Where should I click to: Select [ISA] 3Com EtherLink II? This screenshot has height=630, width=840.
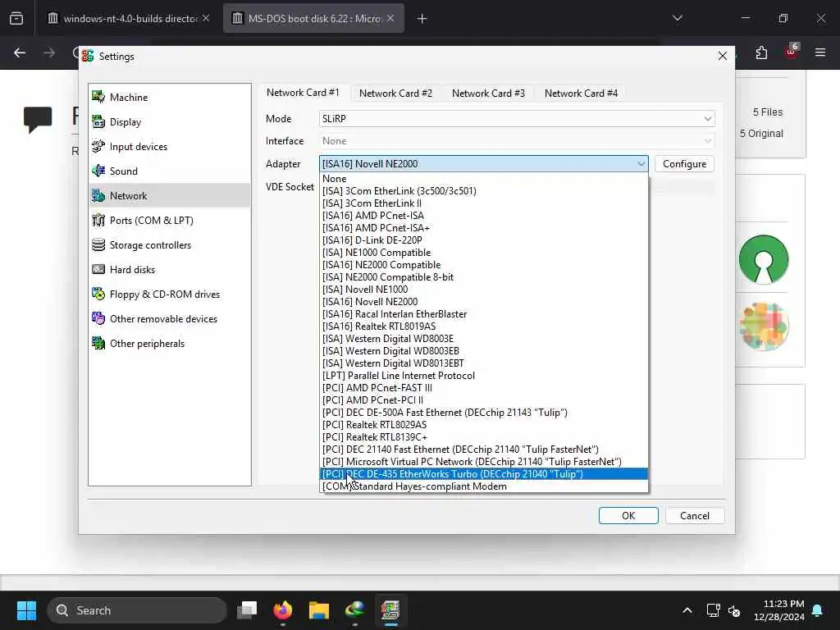[x=484, y=203]
